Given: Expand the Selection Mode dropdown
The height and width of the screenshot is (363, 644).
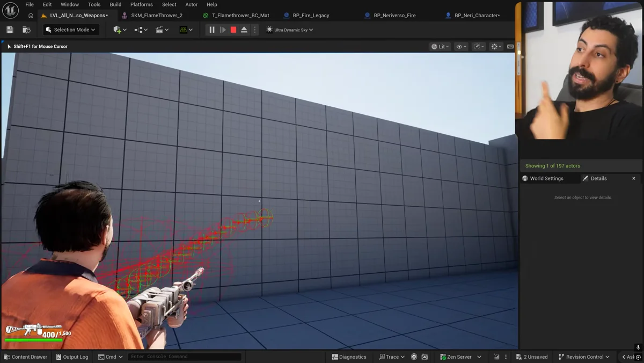Looking at the screenshot, I should click(x=71, y=30).
